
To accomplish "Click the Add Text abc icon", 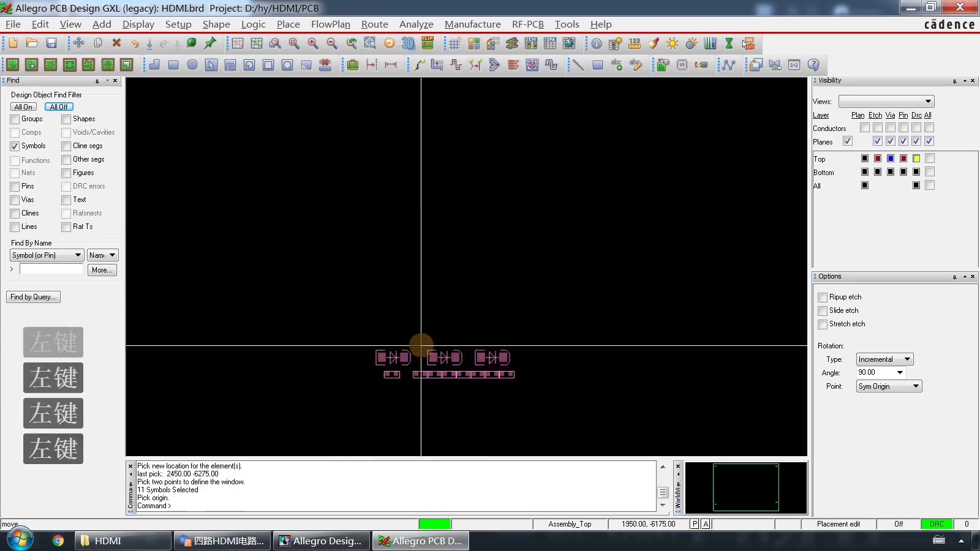I will pyautogui.click(x=616, y=64).
